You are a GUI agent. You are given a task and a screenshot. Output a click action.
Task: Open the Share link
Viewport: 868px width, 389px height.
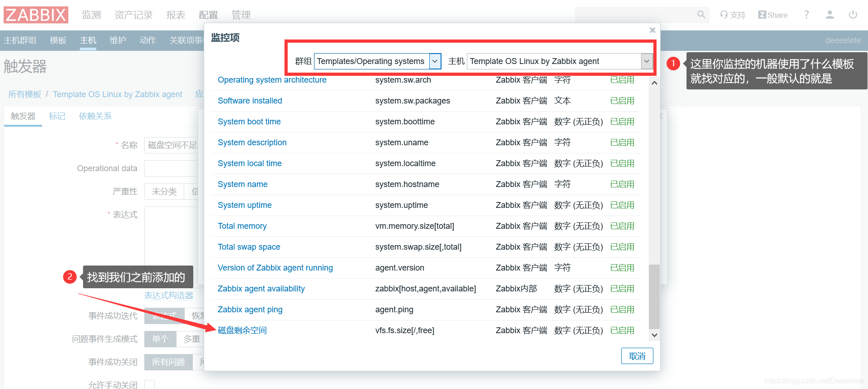pos(773,15)
